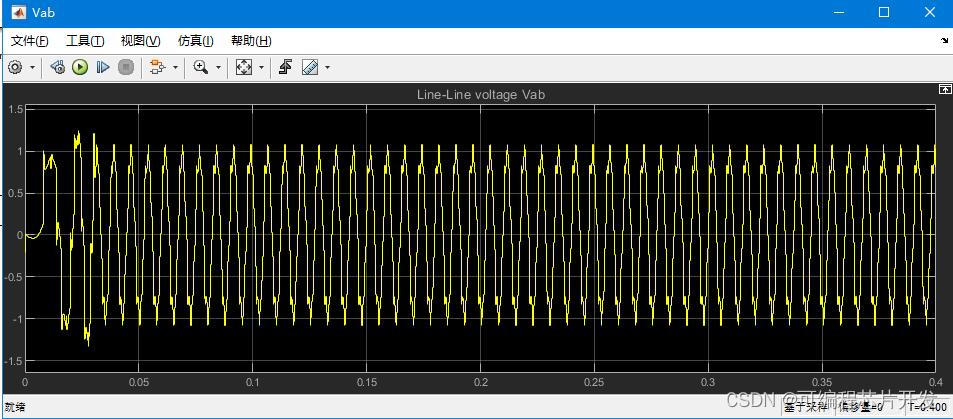This screenshot has width=953, height=419.
Task: Click the 就绪 status text
Action: click(14, 406)
